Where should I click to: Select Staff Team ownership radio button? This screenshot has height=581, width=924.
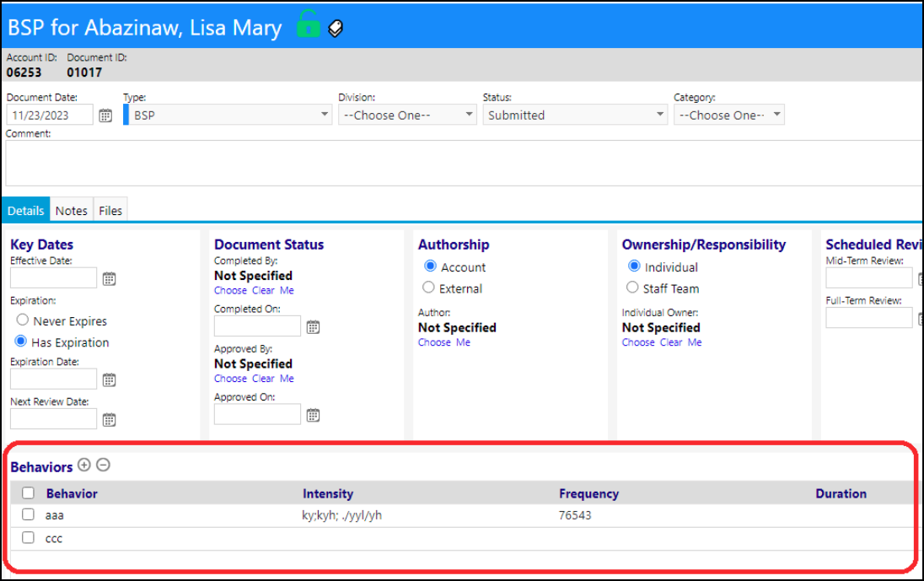point(632,288)
